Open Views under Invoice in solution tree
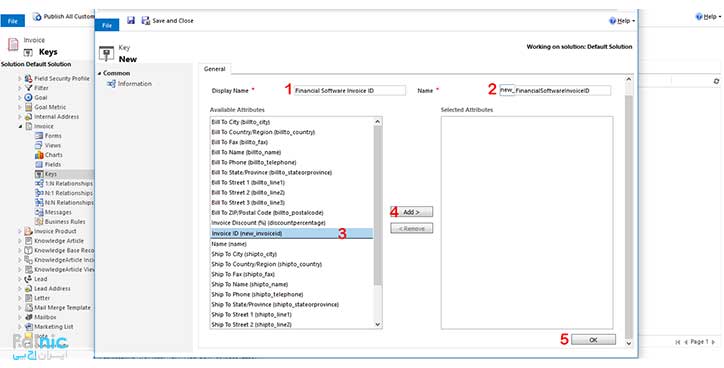The height and width of the screenshot is (368, 724). pos(53,145)
